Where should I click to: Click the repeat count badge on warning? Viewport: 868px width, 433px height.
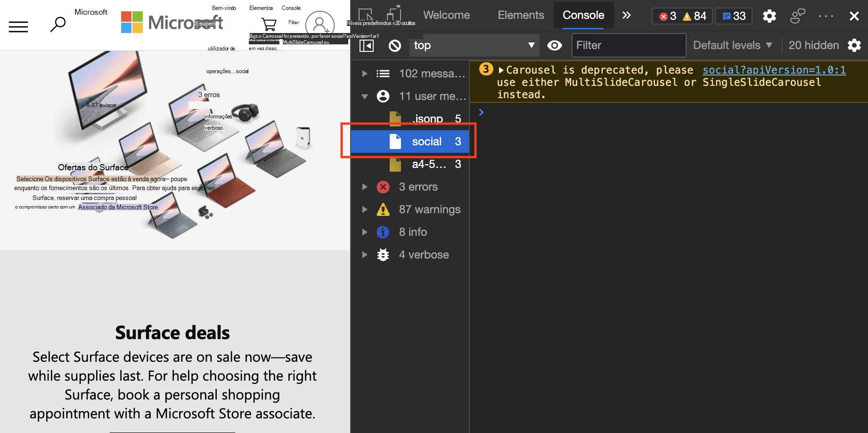pyautogui.click(x=486, y=69)
